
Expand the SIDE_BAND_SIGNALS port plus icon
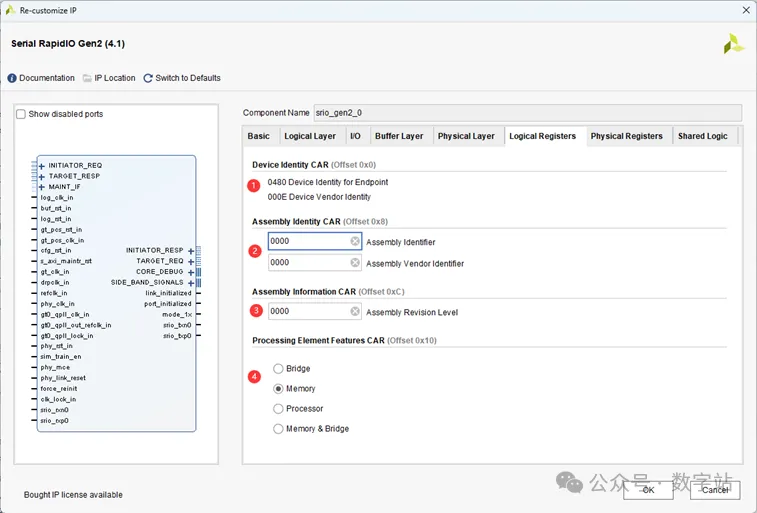[191, 283]
